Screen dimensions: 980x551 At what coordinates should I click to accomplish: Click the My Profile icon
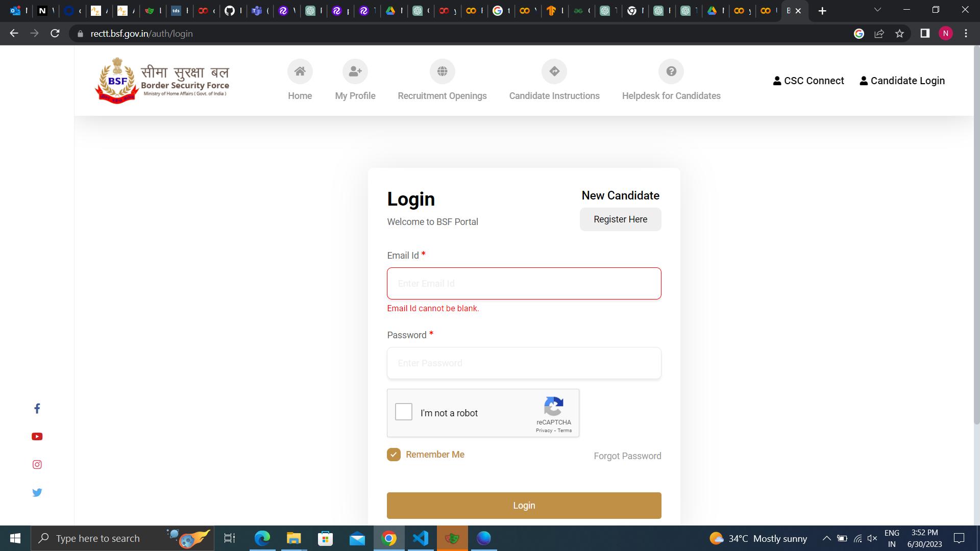point(355,71)
